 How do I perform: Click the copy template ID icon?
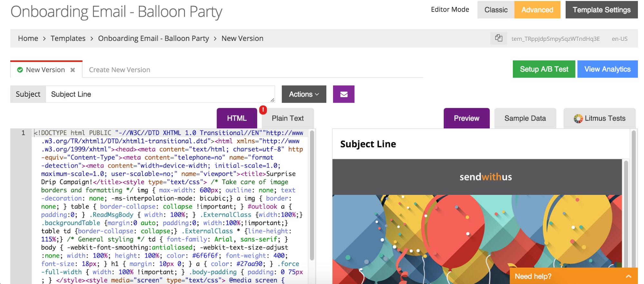[x=498, y=38]
